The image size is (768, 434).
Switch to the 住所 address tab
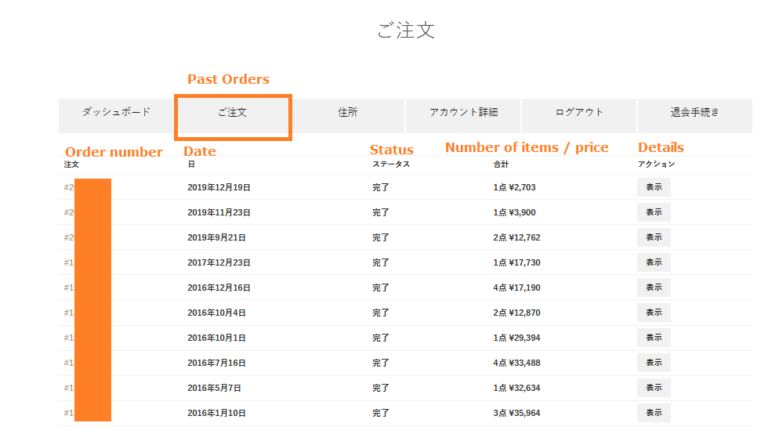pos(348,113)
